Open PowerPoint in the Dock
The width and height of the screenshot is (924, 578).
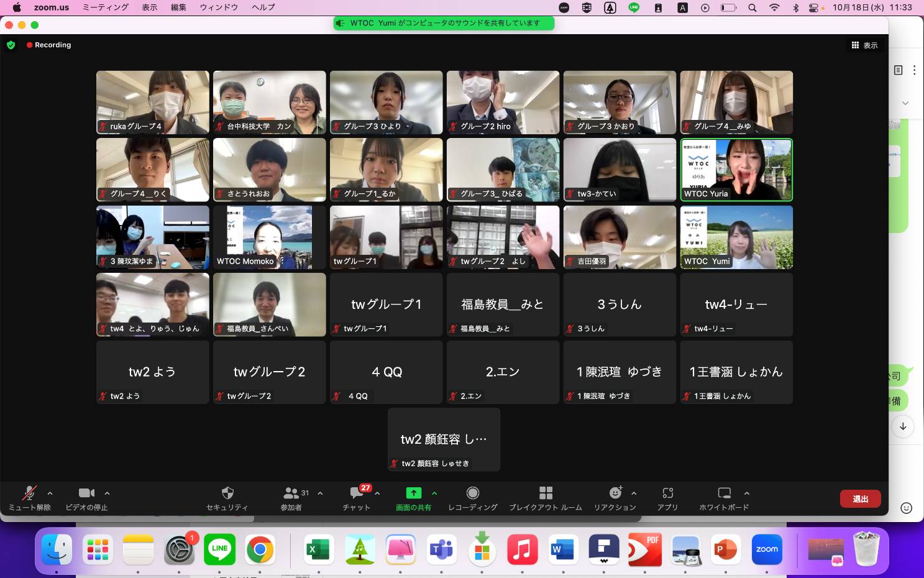(726, 549)
